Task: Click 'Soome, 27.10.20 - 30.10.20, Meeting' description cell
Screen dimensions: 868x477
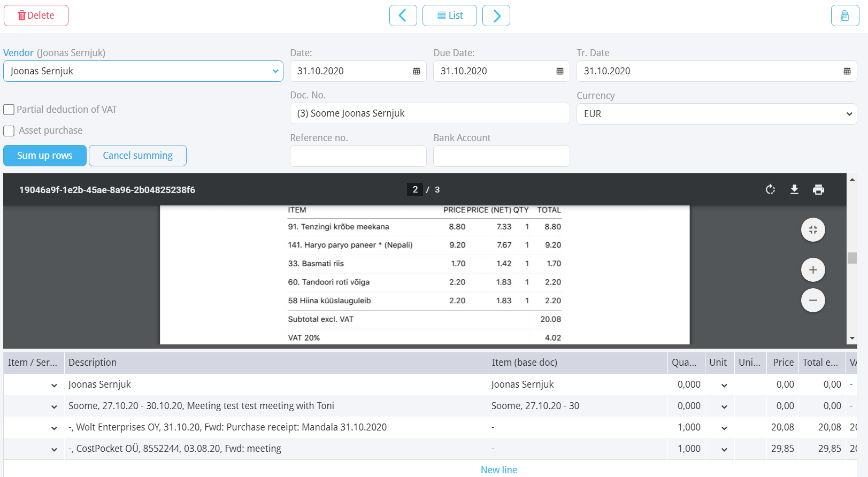Action: (276, 406)
